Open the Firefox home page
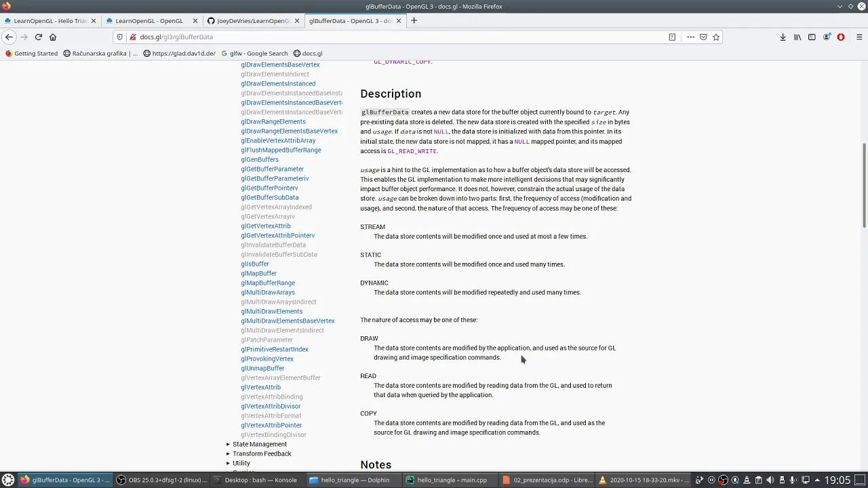The height and width of the screenshot is (488, 868). (53, 37)
